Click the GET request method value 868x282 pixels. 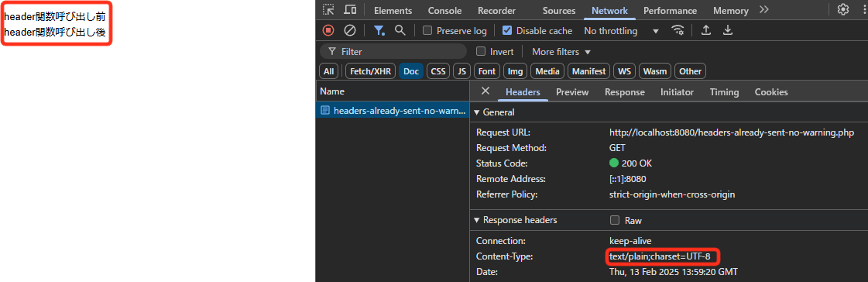[x=616, y=148]
